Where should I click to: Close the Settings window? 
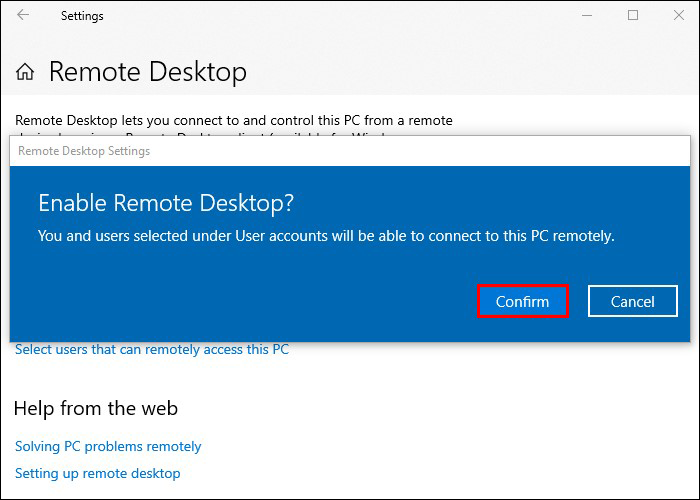[x=679, y=15]
